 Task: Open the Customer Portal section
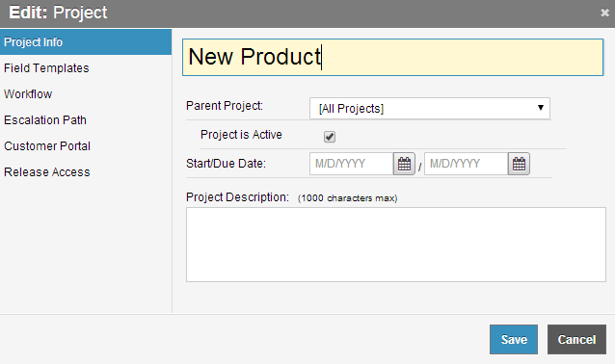click(x=47, y=146)
